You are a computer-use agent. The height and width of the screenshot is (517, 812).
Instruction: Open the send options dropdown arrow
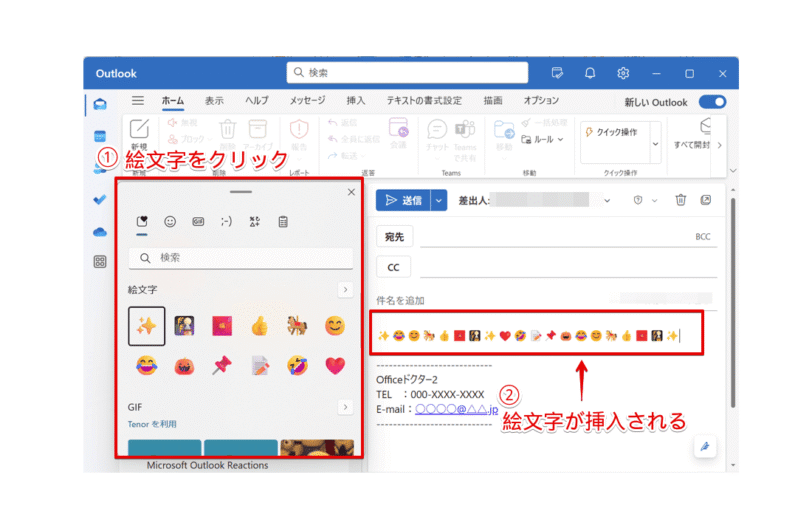(439, 200)
